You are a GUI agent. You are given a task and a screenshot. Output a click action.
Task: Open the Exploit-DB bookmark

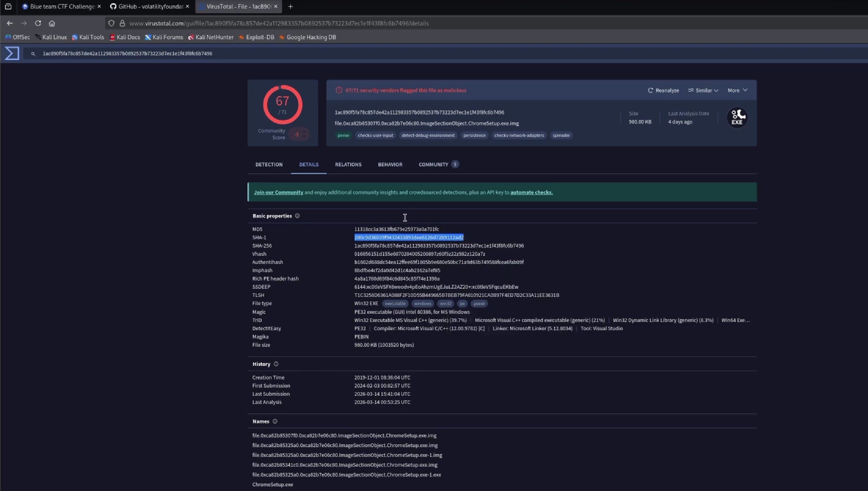256,37
